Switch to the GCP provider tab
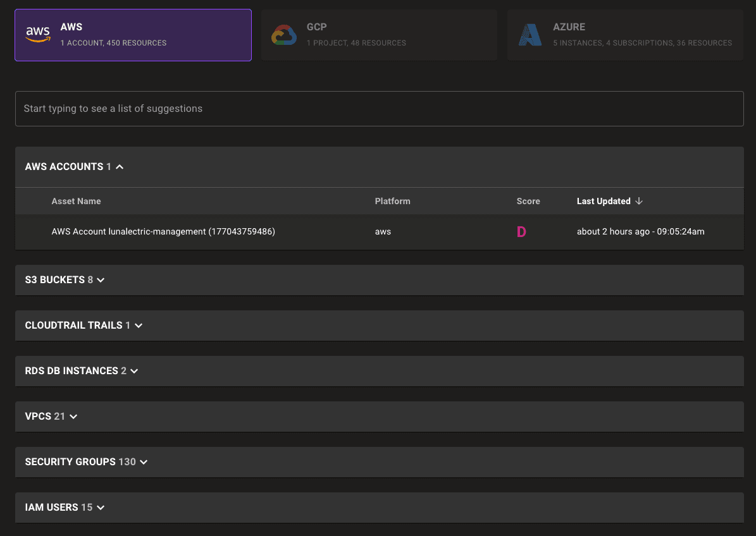 coord(379,35)
